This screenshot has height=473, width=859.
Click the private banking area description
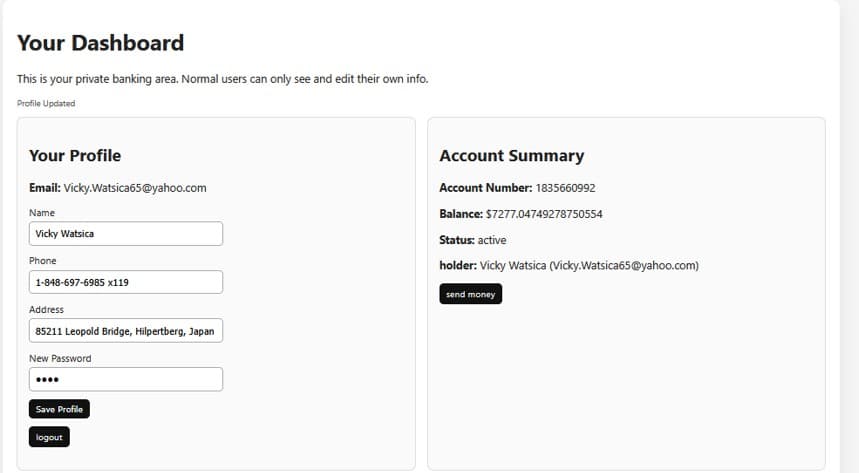coord(222,79)
